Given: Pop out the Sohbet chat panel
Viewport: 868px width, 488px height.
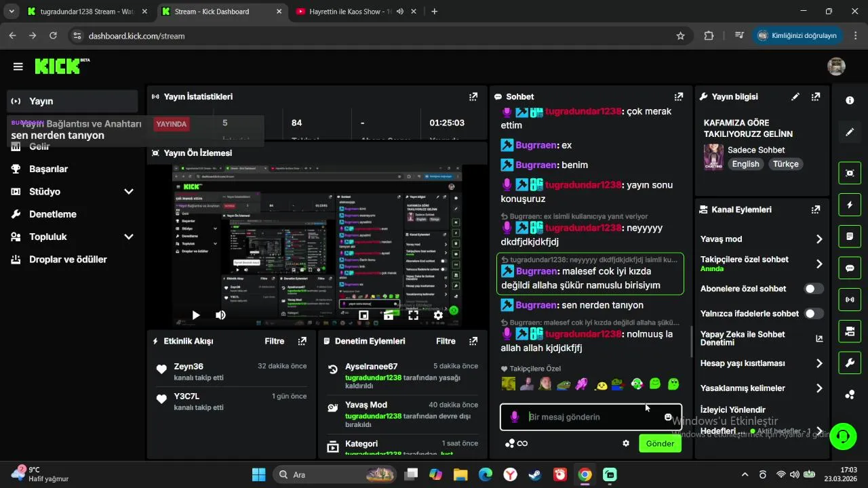Looking at the screenshot, I should coord(679,97).
